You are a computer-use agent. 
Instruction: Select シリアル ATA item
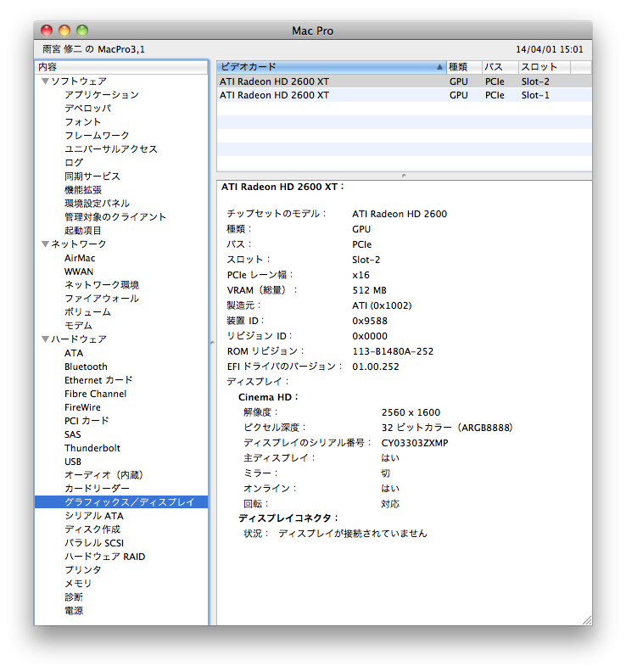coord(94,516)
